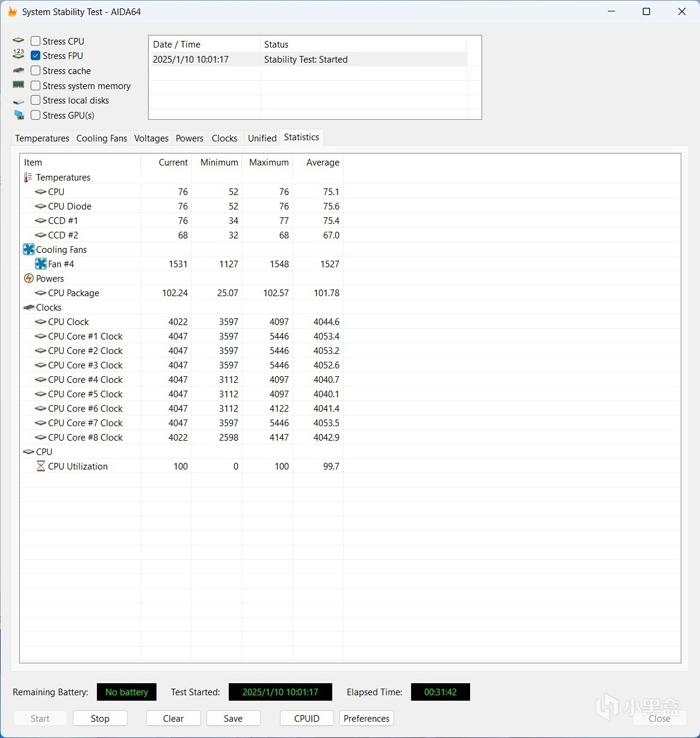Image resolution: width=700 pixels, height=738 pixels.
Task: Click the Test Started 2025/1/10 10:01:17 display
Action: 280,692
